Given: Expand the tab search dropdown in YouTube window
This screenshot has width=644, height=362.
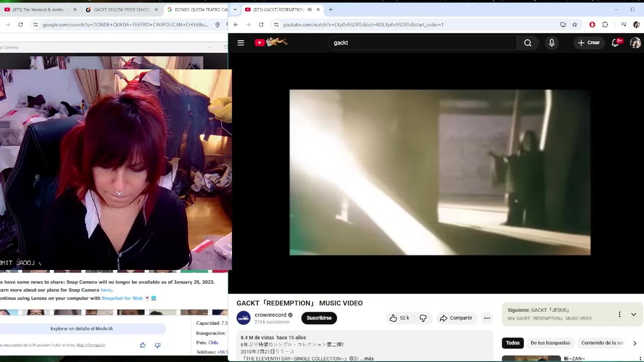Looking at the screenshot, I should coord(234,10).
